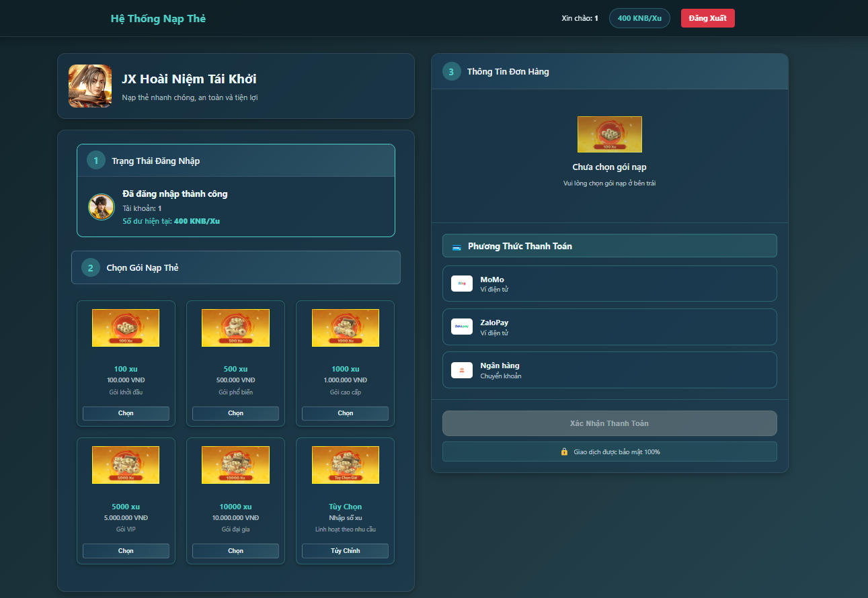
Task: Click the Đăng Xuất logout button
Action: pyautogui.click(x=707, y=18)
